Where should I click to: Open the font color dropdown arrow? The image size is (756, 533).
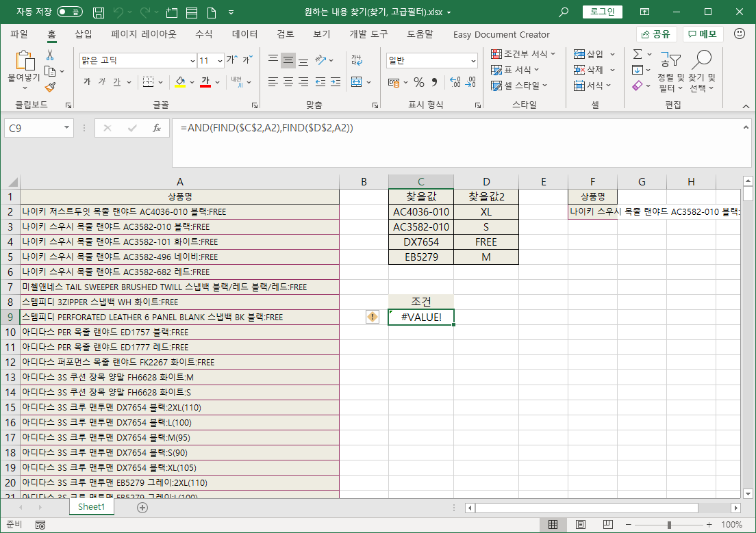(218, 82)
